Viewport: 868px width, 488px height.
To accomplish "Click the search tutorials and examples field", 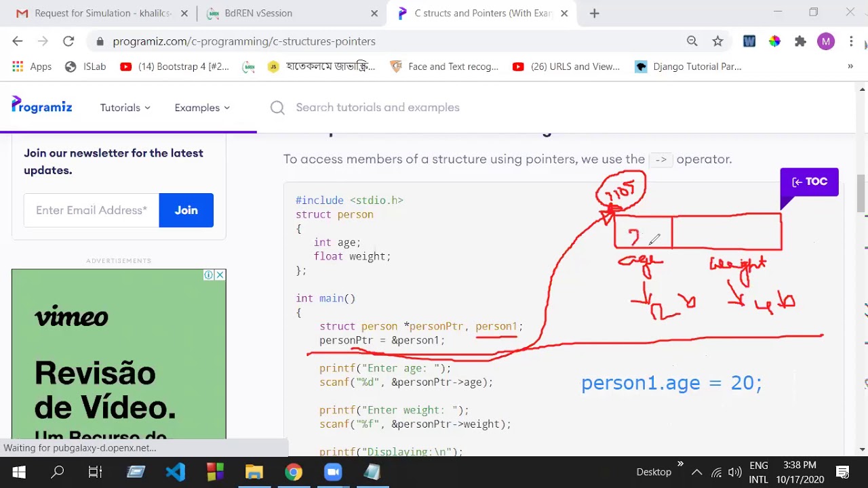I will click(x=378, y=108).
